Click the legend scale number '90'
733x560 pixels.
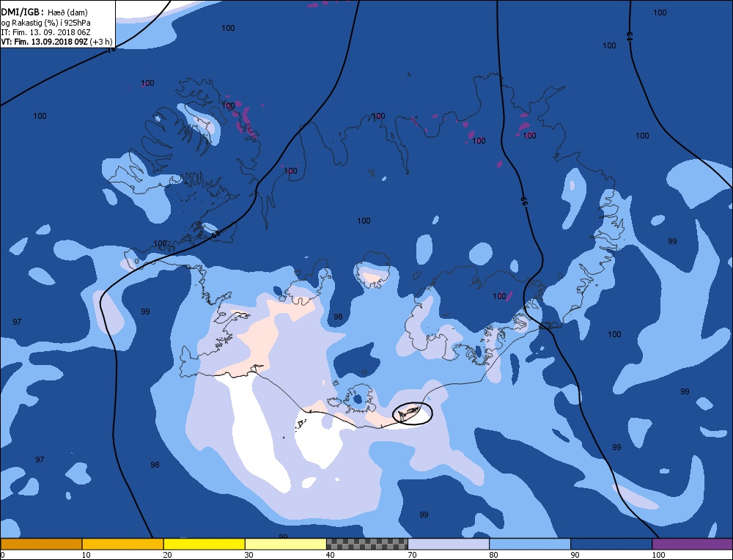575,555
